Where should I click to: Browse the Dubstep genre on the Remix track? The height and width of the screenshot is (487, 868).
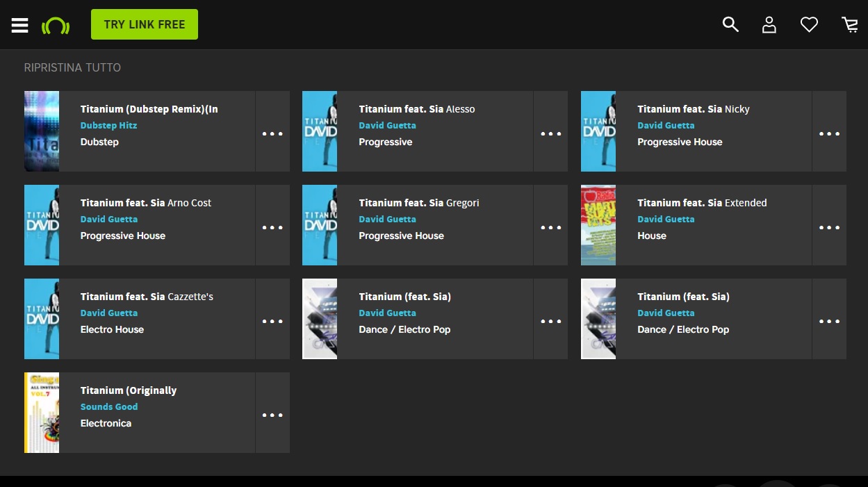[99, 142]
